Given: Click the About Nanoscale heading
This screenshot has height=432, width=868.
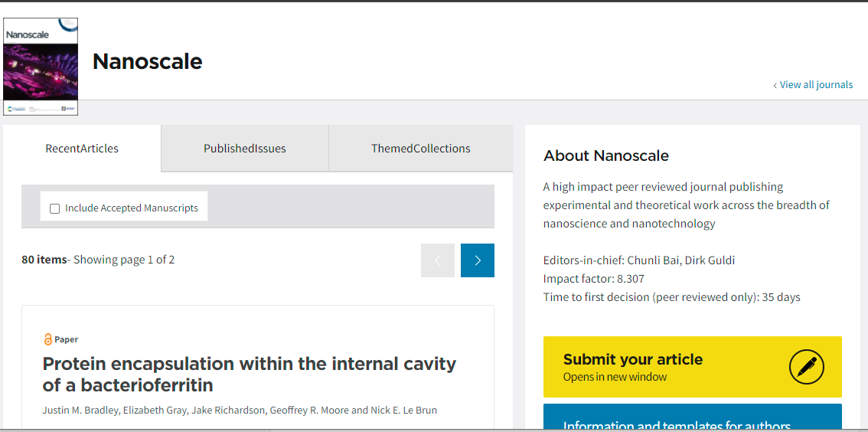Looking at the screenshot, I should click(x=605, y=155).
